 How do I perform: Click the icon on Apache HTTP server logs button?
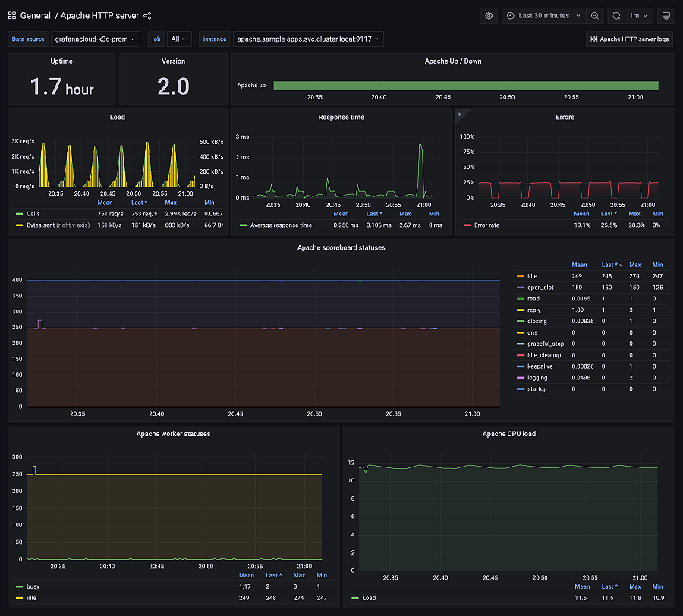click(594, 39)
